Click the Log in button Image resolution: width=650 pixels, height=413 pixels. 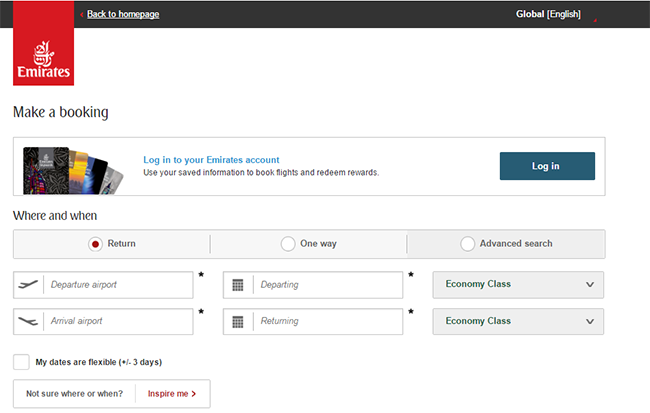point(547,166)
